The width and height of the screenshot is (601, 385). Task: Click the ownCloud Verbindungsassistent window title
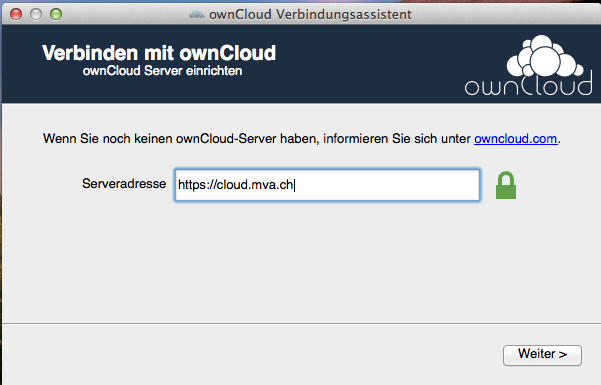[x=310, y=15]
